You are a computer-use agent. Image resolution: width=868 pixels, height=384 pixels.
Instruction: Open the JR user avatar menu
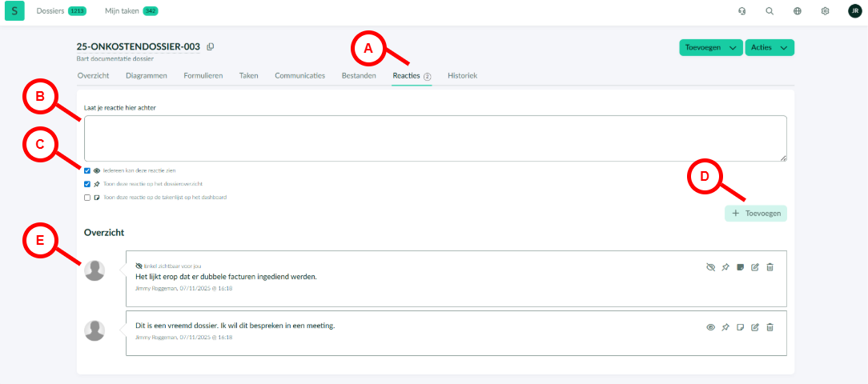[x=854, y=11]
